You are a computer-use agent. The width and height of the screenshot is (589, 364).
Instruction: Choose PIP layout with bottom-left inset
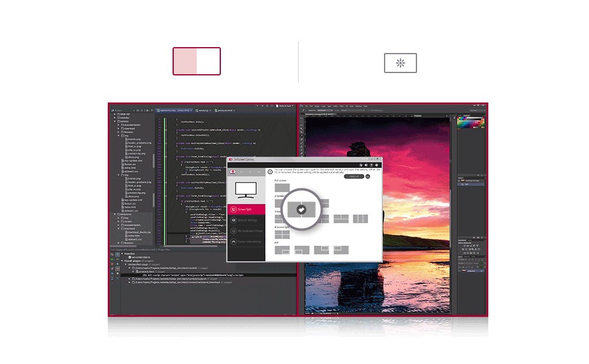click(x=302, y=250)
